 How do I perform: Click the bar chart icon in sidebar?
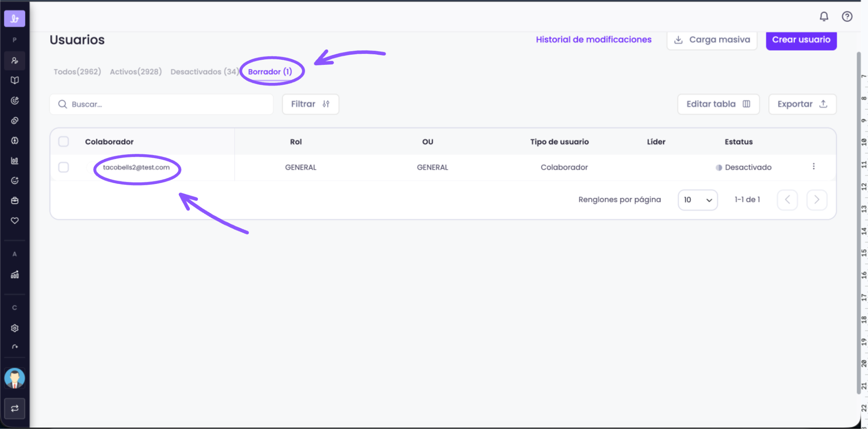(15, 161)
